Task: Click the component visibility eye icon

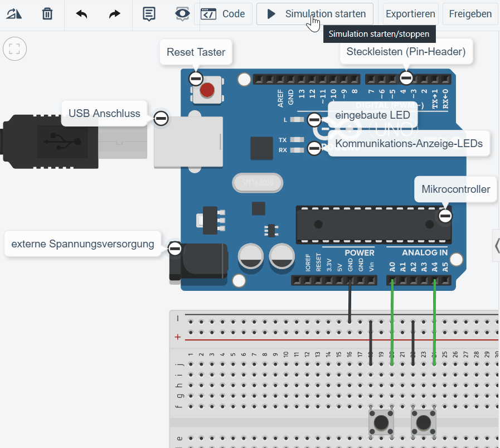Action: tap(181, 14)
